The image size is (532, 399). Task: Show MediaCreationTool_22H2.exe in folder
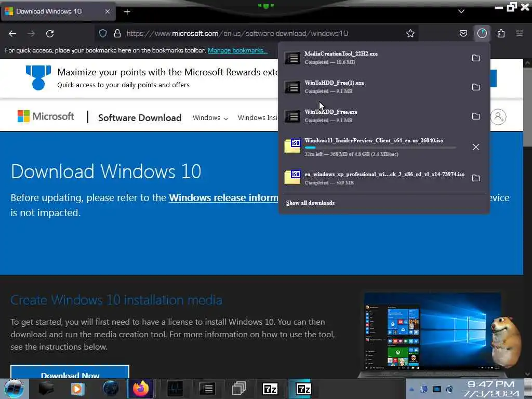pyautogui.click(x=476, y=58)
